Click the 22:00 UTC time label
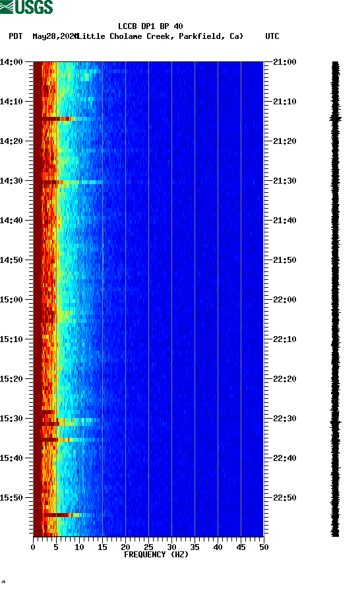 (x=285, y=300)
